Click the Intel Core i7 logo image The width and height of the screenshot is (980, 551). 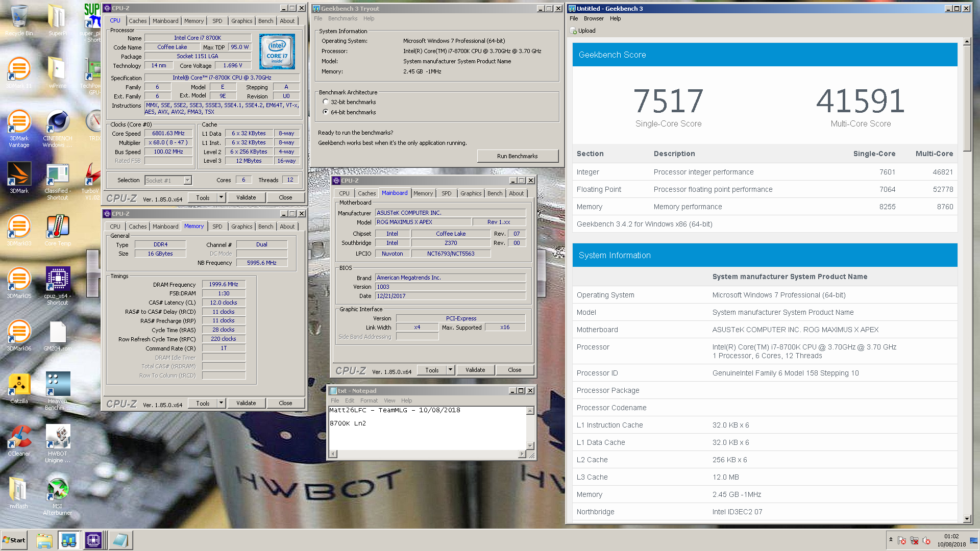point(277,52)
